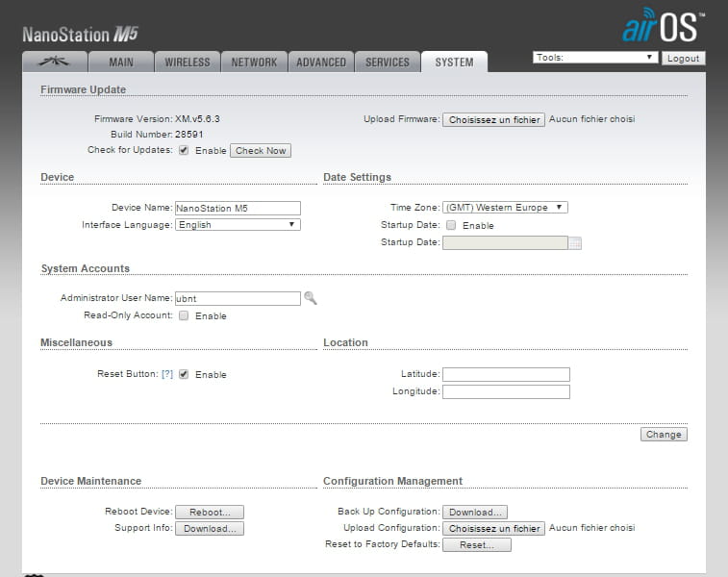This screenshot has height=577, width=728.
Task: Click the magnifier key icon beside Administrator User Name
Action: click(311, 298)
